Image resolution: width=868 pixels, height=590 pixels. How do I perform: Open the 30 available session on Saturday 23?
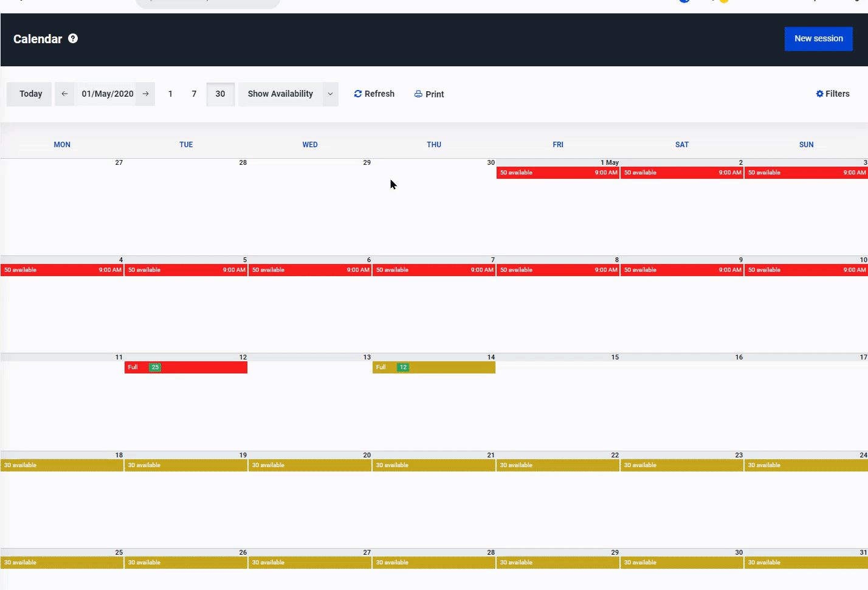(682, 465)
